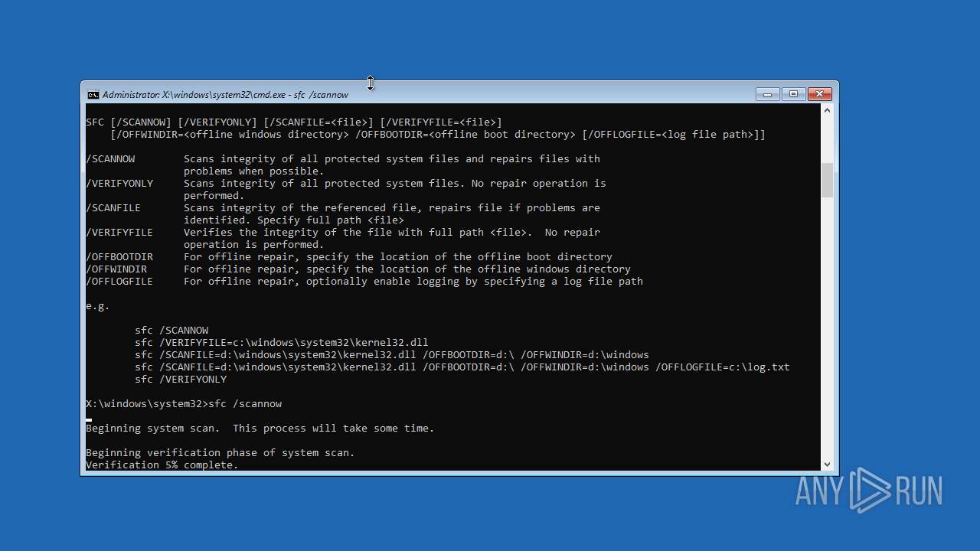The height and width of the screenshot is (551, 980).
Task: Click the SFC syntax usage line
Action: tap(294, 122)
